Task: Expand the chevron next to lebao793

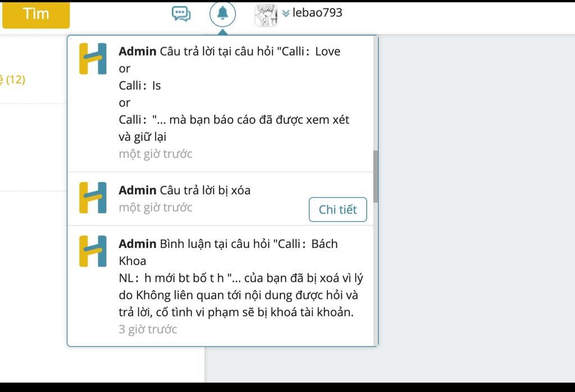Action: [286, 11]
